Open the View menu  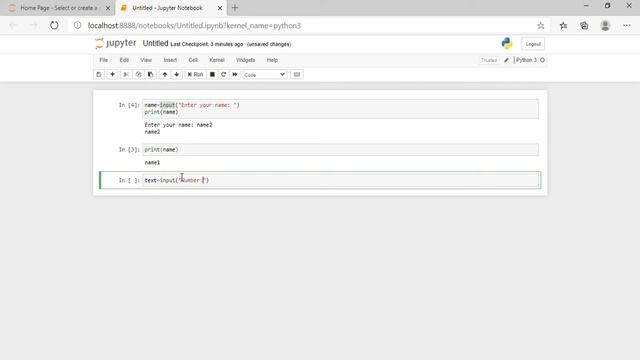point(146,60)
